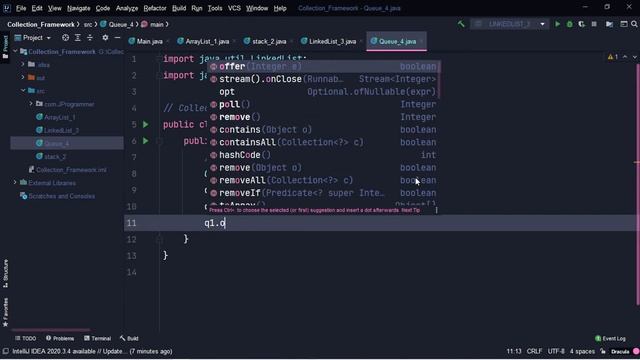The width and height of the screenshot is (640, 360).
Task: Click the 4 spaces indent status
Action: [x=582, y=351]
